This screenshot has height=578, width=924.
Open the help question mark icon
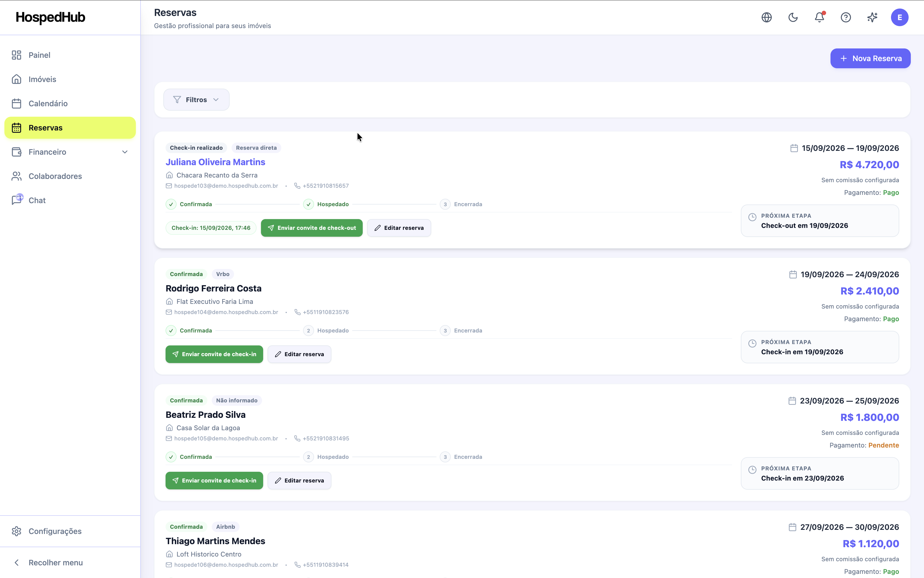tap(846, 17)
